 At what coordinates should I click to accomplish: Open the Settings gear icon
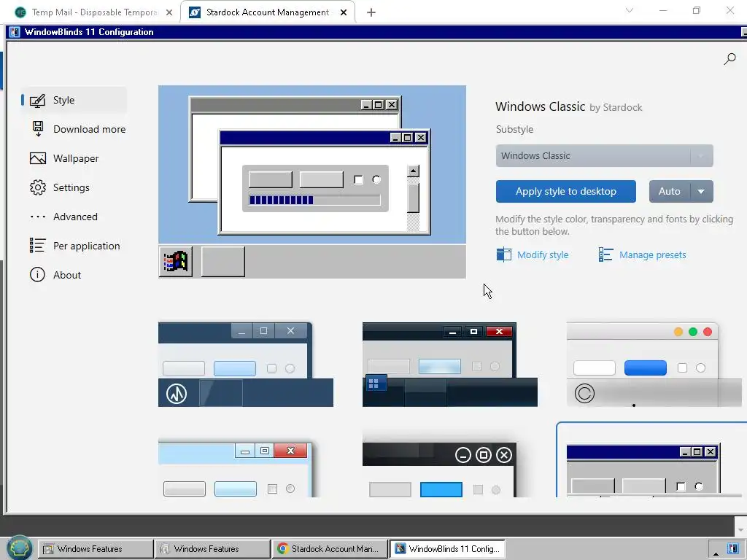click(x=38, y=187)
